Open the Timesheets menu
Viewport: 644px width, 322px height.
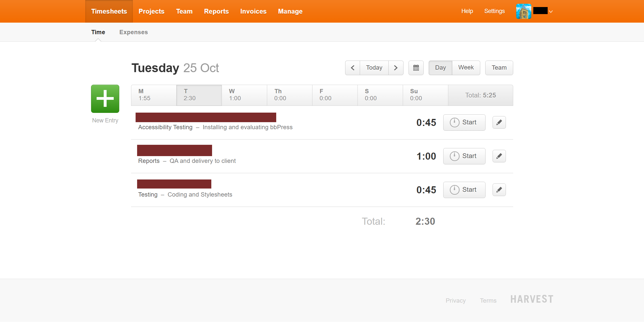coord(108,11)
